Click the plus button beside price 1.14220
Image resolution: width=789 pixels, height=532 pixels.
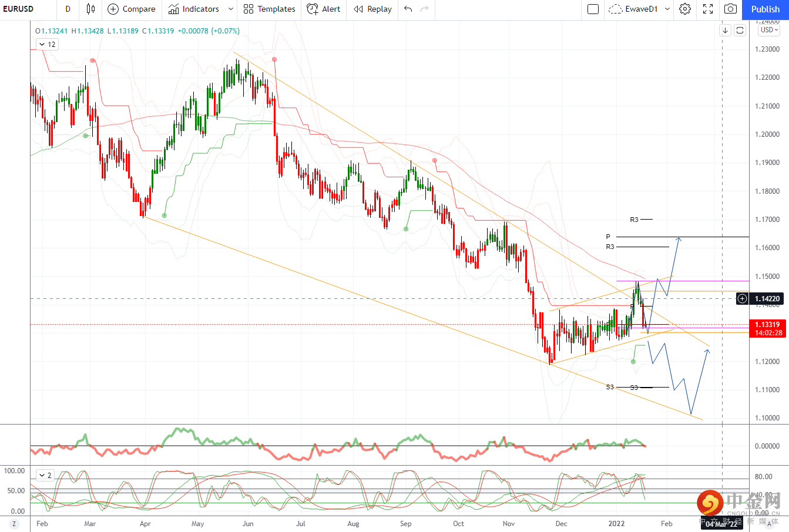[743, 299]
